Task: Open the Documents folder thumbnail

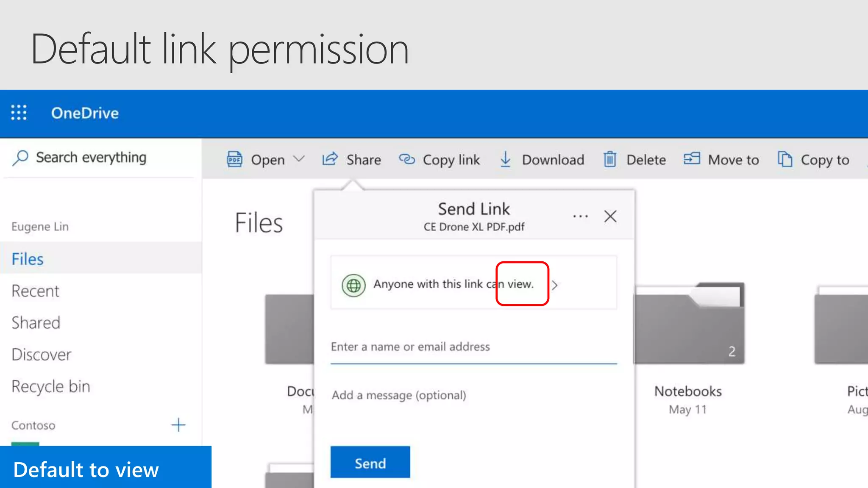Action: 289,329
